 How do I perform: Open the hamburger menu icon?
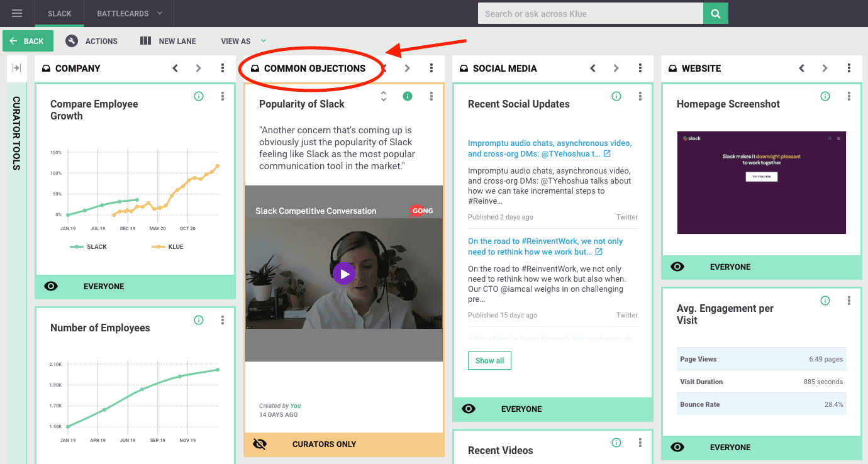pyautogui.click(x=17, y=13)
